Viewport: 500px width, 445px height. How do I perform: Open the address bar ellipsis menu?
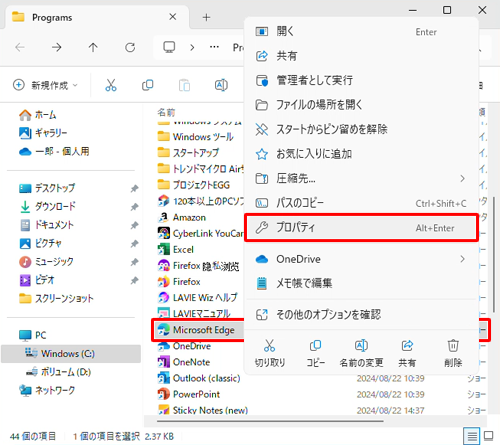(214, 47)
